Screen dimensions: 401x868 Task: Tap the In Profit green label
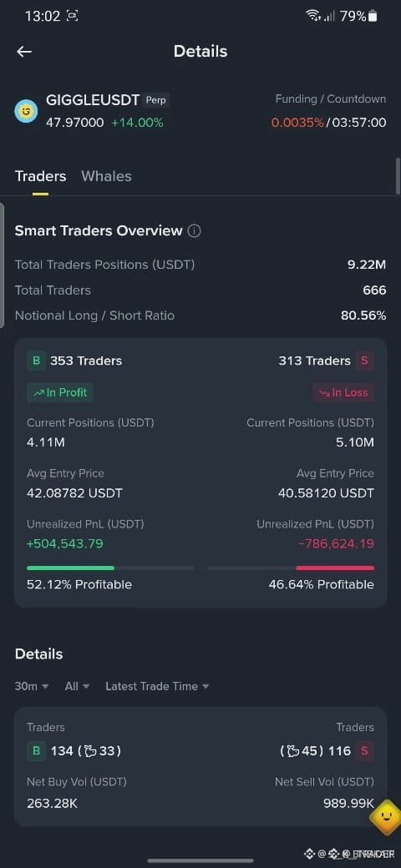(60, 392)
